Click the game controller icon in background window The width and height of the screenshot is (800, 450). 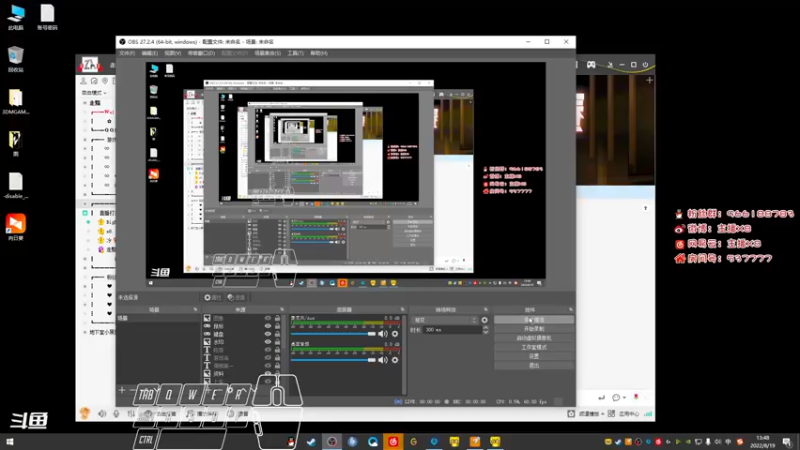coord(591,65)
